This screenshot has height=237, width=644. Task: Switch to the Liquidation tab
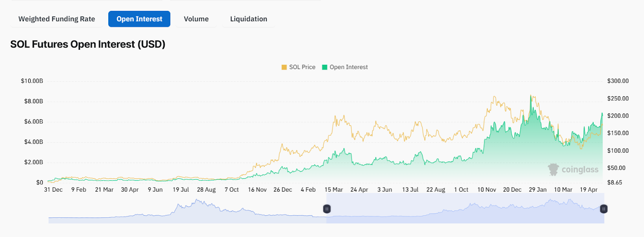(x=249, y=19)
